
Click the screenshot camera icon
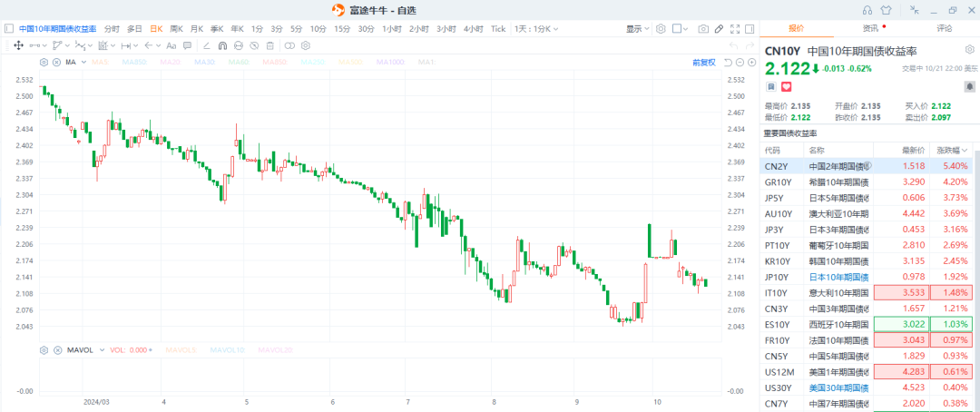click(x=703, y=29)
